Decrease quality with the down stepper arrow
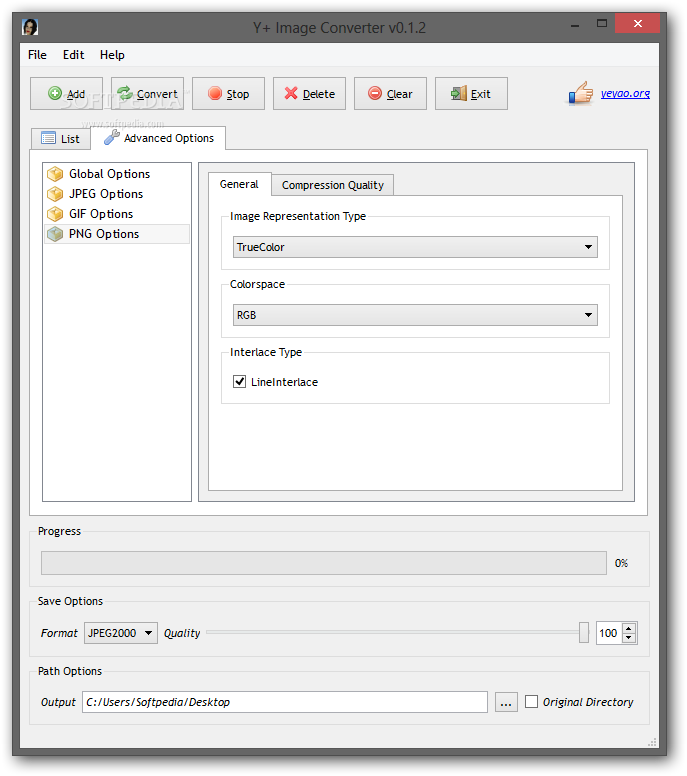687x776 pixels. pos(629,637)
